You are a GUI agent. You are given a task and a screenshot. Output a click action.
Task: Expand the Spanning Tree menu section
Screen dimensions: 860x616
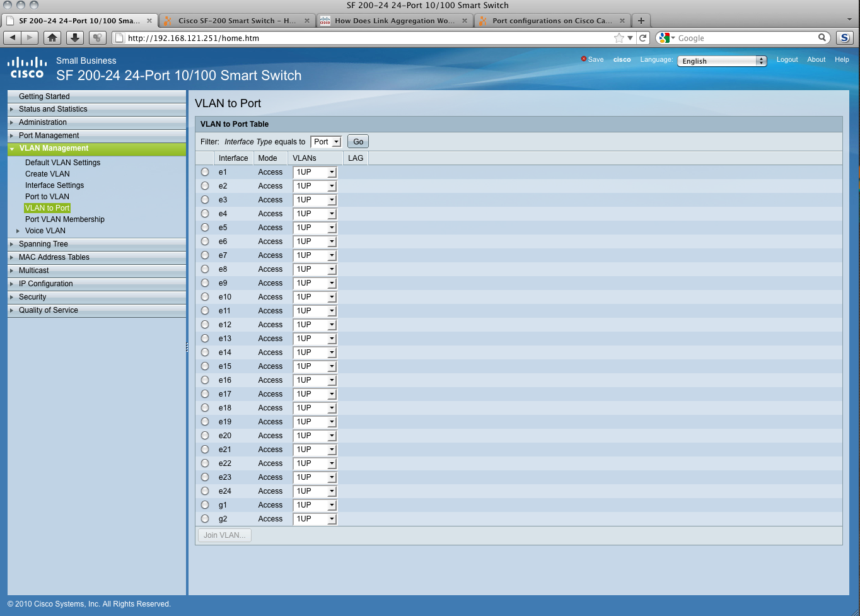coord(43,244)
